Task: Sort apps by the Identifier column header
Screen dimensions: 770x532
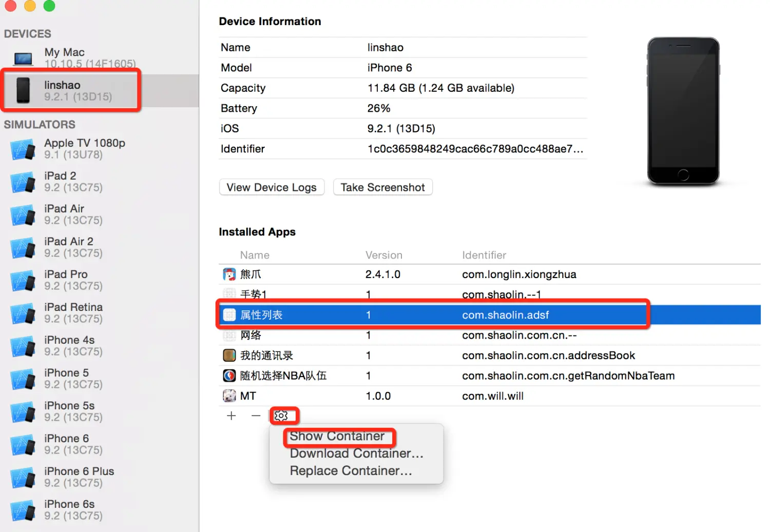Action: (x=484, y=255)
